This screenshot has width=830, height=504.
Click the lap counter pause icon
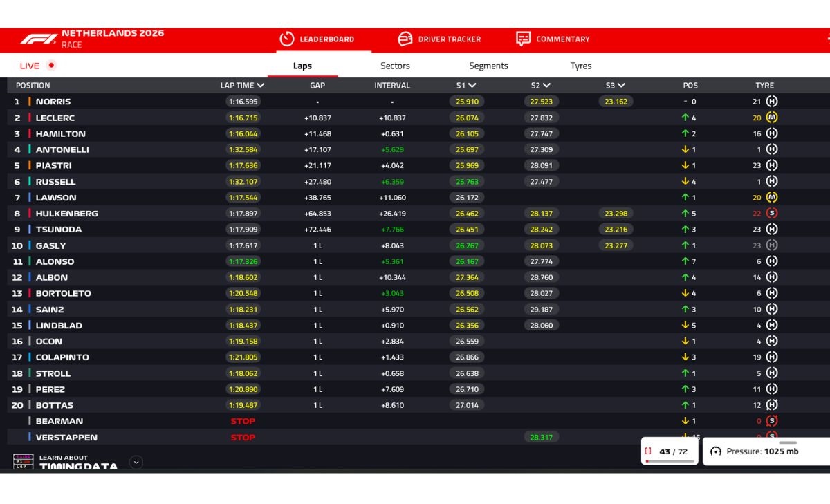pyautogui.click(x=649, y=451)
